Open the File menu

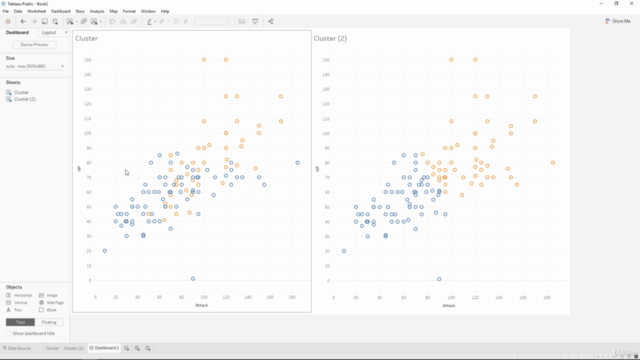tap(6, 11)
